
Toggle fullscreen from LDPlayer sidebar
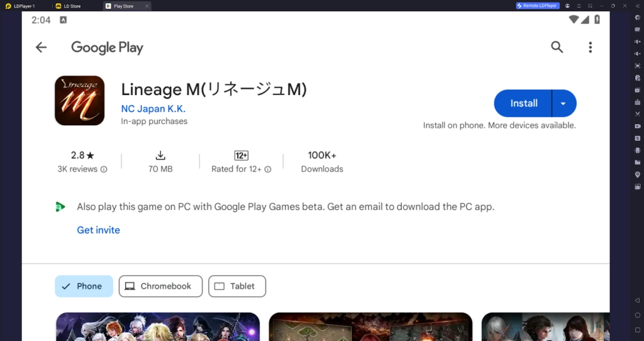(x=638, y=65)
